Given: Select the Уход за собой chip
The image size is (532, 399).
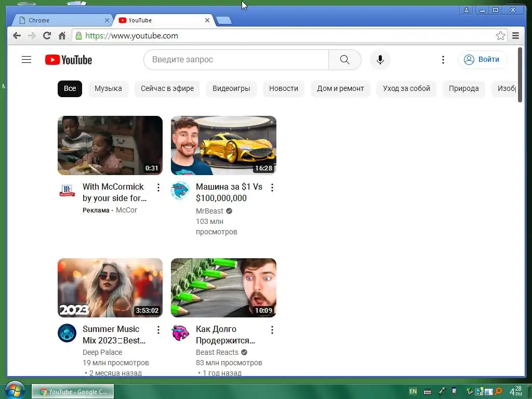Looking at the screenshot, I should tap(406, 88).
